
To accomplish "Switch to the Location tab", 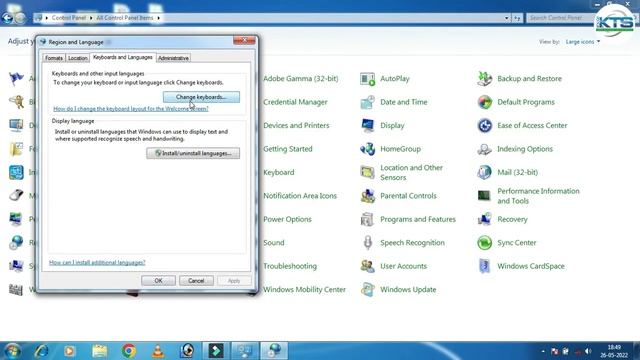I will (78, 58).
